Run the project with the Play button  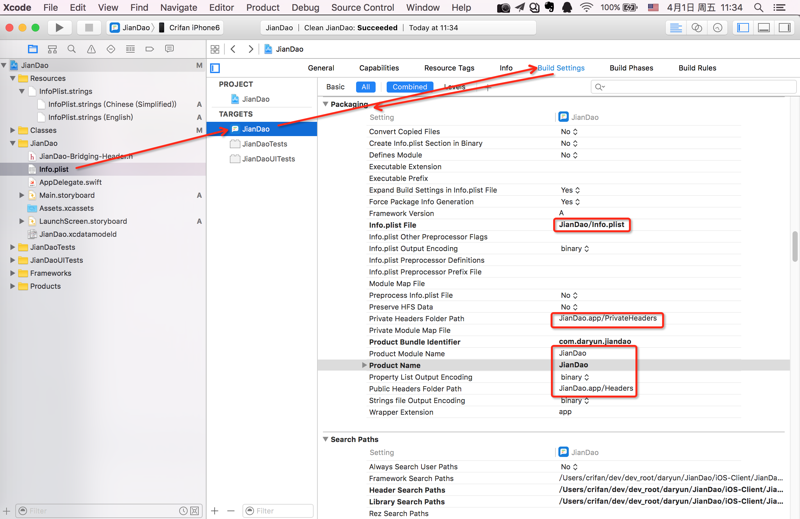coord(59,28)
